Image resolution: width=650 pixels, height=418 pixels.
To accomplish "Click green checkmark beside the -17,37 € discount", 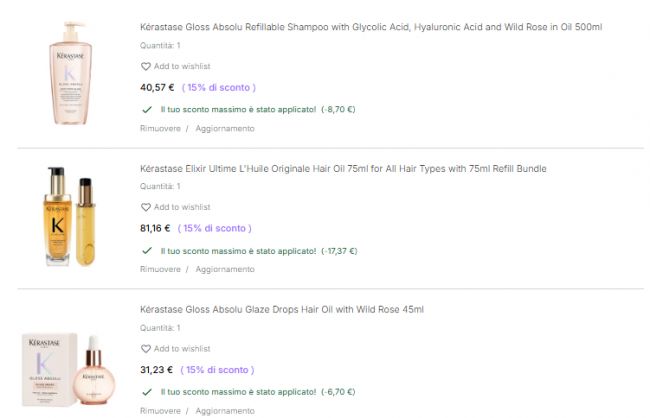I will pos(146,250).
